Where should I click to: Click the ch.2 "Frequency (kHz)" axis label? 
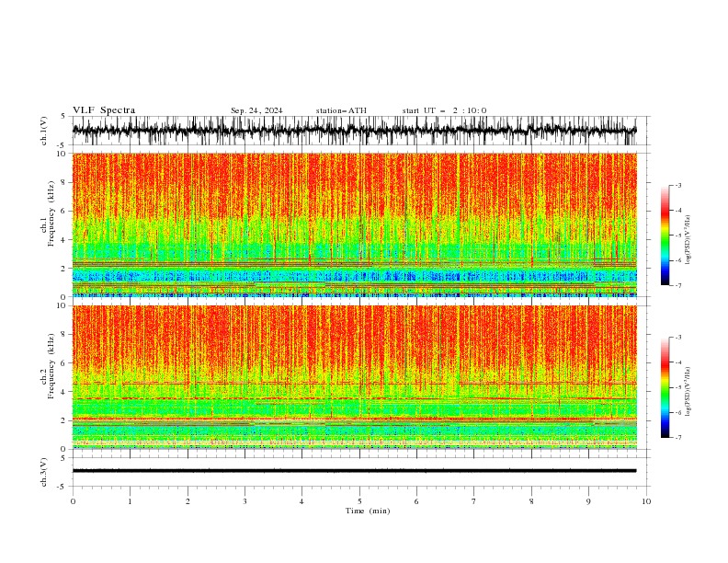click(51, 366)
